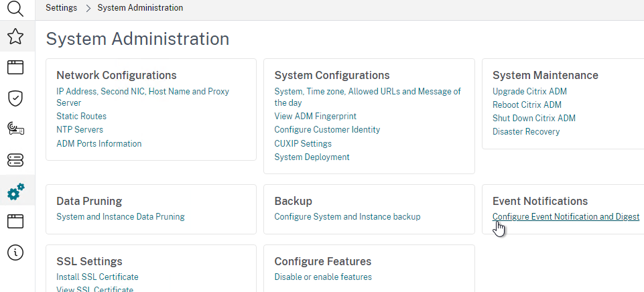
Task: Open ADM Ports Information
Action: pos(99,143)
